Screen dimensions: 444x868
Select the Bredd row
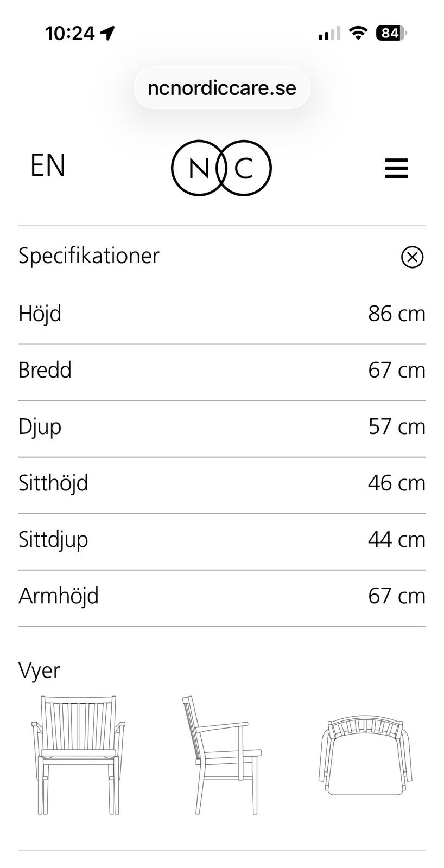tap(221, 371)
